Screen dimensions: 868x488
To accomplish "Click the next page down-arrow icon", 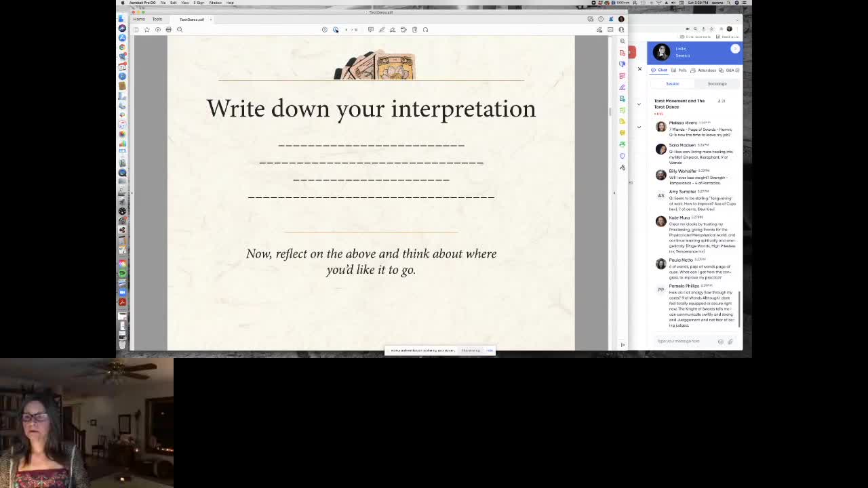I will tap(336, 29).
